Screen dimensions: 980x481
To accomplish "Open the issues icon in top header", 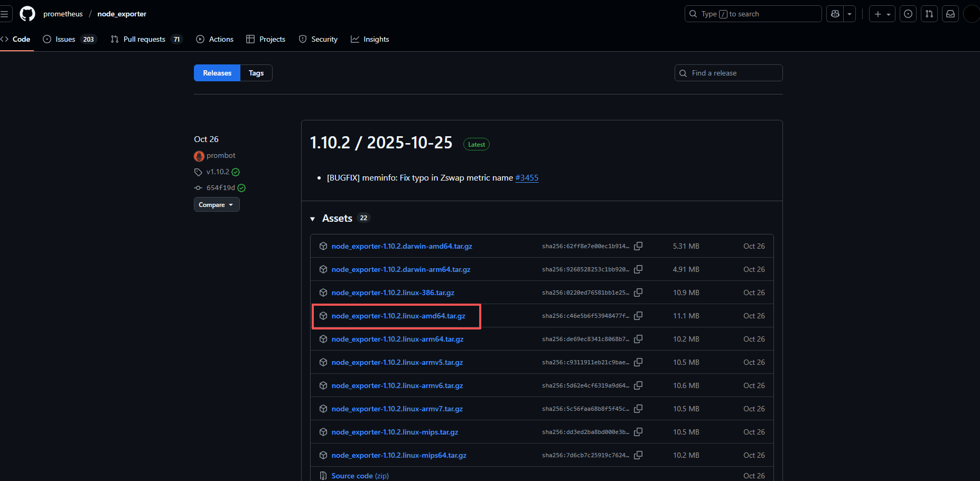I will 908,14.
